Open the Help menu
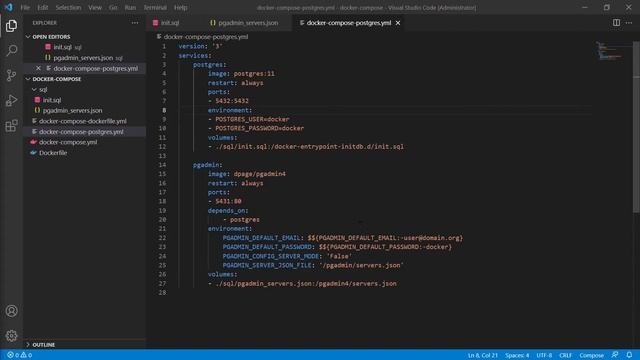This screenshot has height=360, width=640. (x=180, y=7)
